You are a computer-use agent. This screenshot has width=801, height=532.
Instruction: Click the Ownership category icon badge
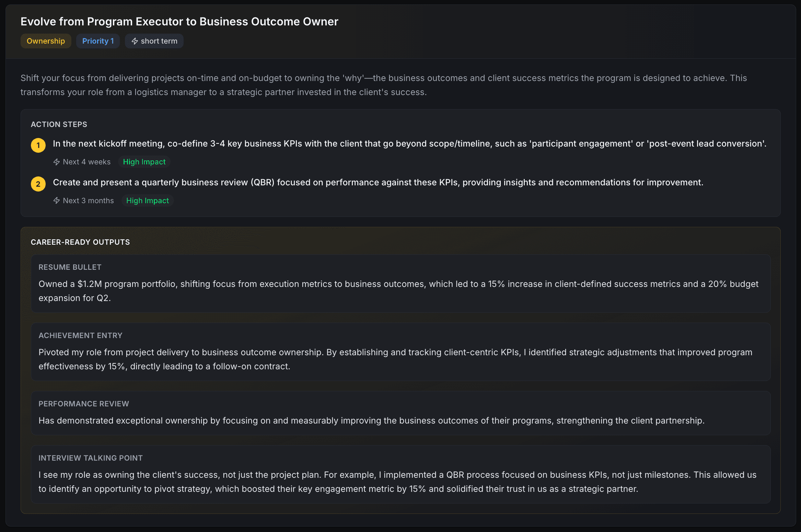[46, 41]
